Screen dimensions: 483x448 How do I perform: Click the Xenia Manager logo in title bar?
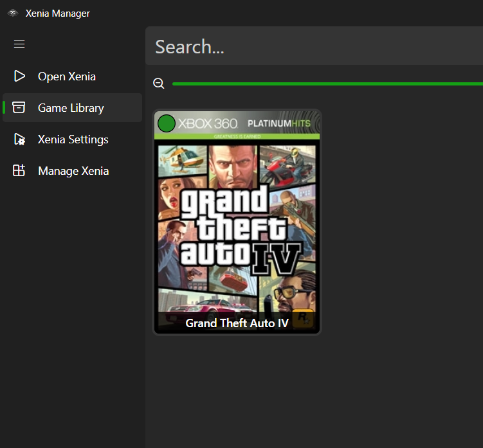(x=13, y=13)
